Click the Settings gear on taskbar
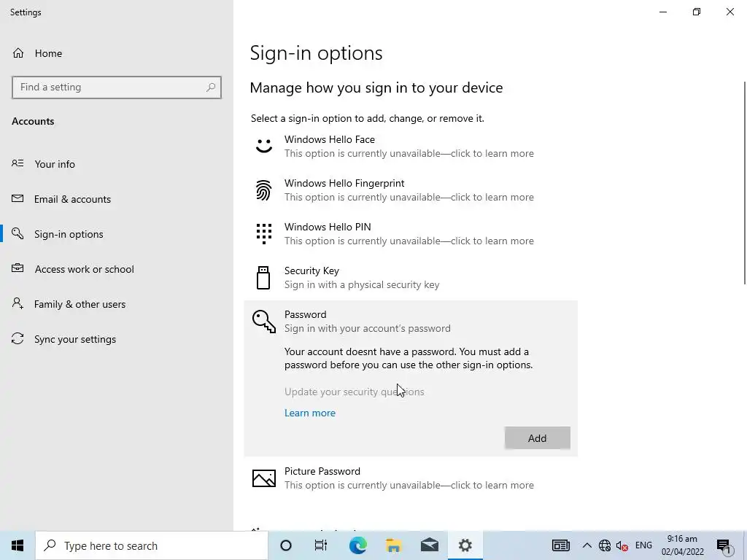 click(465, 545)
